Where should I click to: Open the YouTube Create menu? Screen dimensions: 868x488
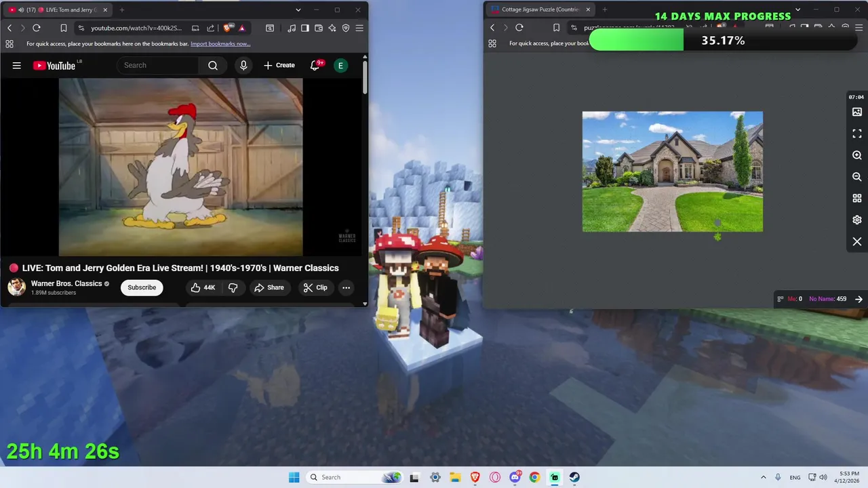click(279, 65)
